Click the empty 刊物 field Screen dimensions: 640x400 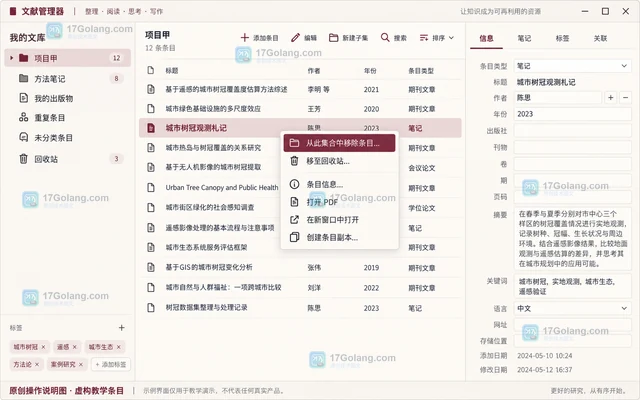(x=572, y=147)
